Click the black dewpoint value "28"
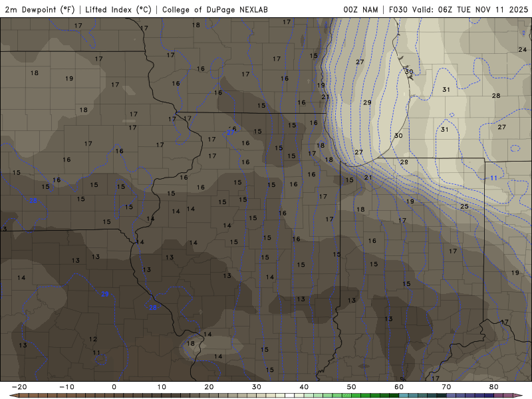This screenshot has width=532, height=399. point(496,96)
